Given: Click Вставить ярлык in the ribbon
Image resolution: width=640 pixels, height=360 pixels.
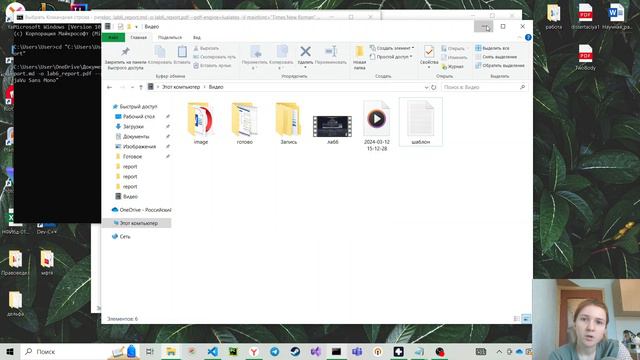Looking at the screenshot, I should pos(212,65).
